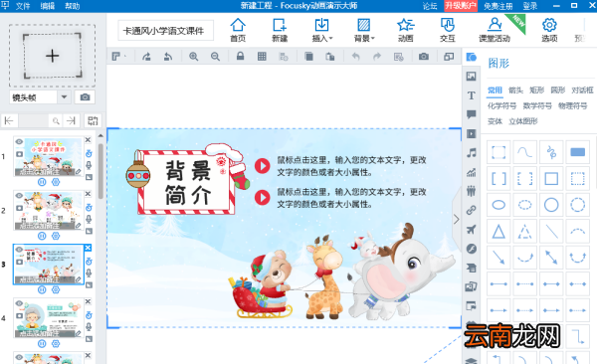Click the 登录 login link
597x364 pixels.
[x=529, y=6]
